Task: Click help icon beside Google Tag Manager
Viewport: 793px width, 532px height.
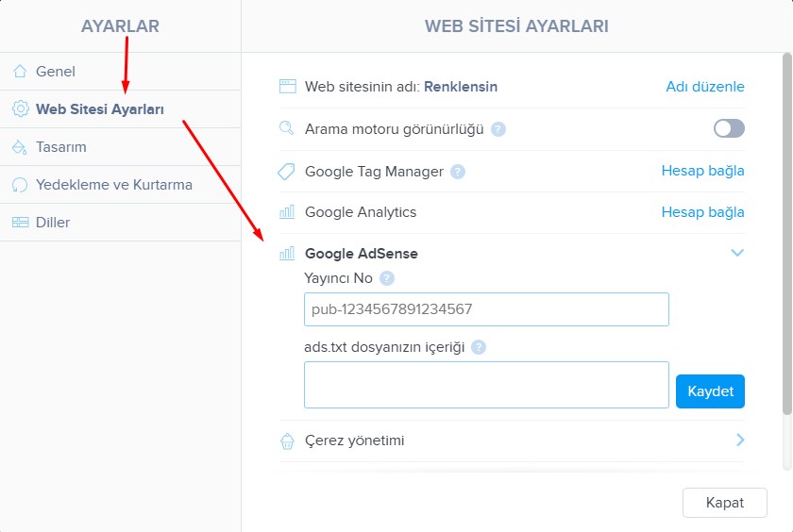Action: coord(458,172)
